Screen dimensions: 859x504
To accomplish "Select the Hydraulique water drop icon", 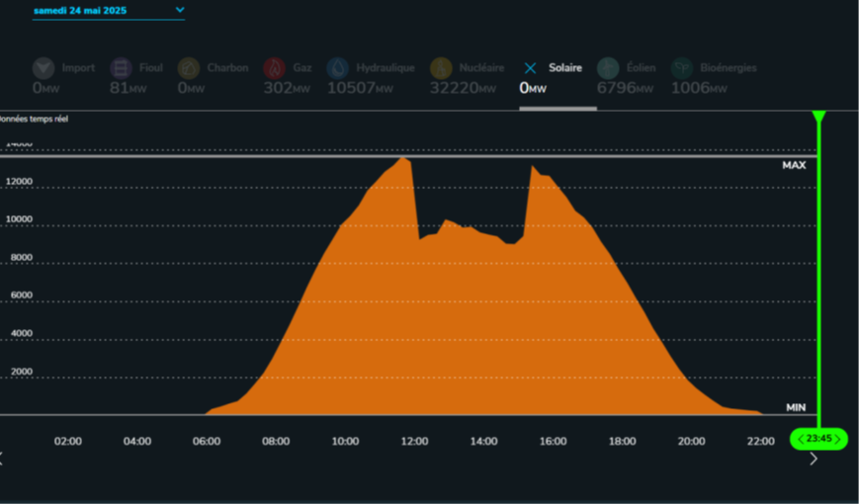I will pyautogui.click(x=337, y=68).
